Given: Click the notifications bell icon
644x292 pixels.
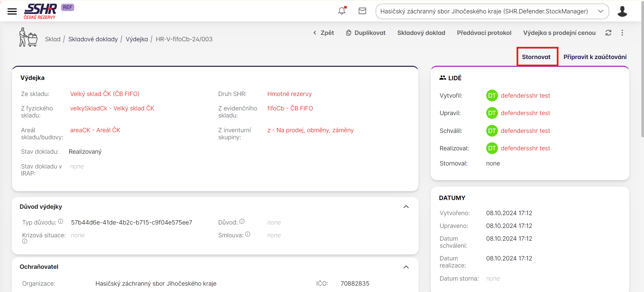Looking at the screenshot, I should [x=342, y=11].
